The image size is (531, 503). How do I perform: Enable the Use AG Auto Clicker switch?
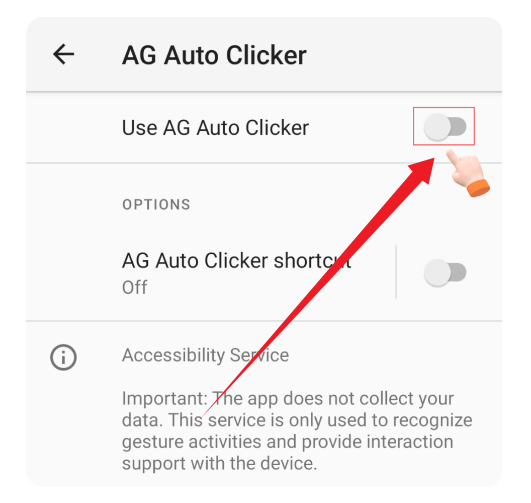click(x=445, y=127)
